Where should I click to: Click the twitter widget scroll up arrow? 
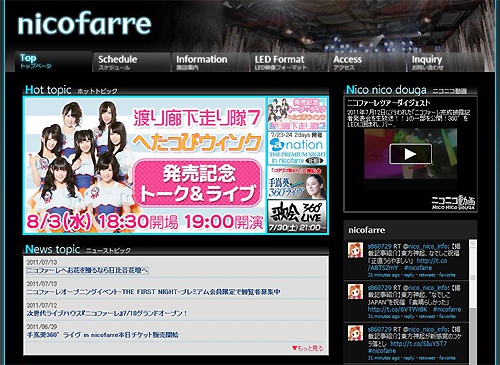point(473,244)
